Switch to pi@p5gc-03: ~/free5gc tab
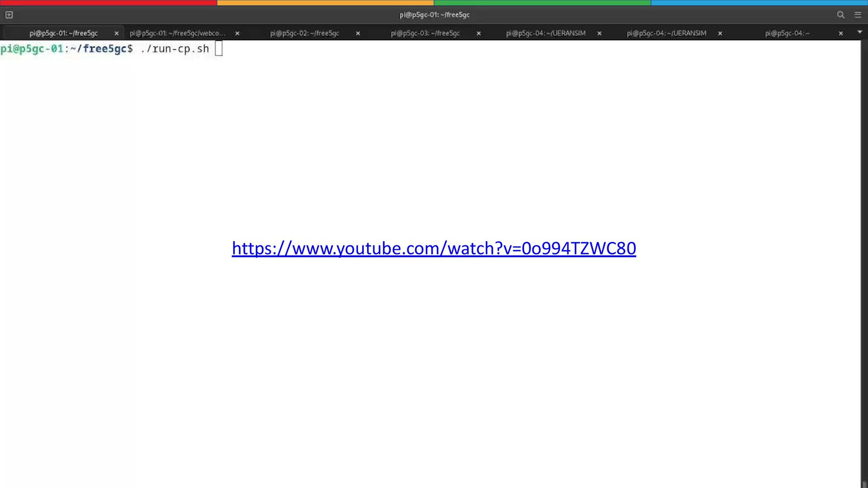Viewport: 868px width, 488px height. [x=425, y=33]
